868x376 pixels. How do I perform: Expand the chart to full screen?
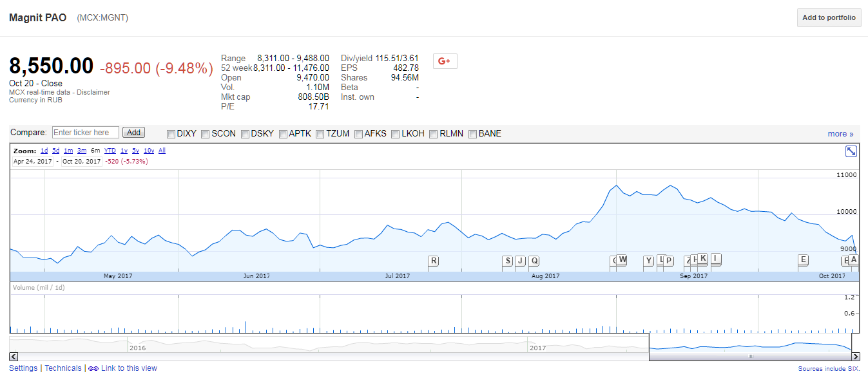851,151
